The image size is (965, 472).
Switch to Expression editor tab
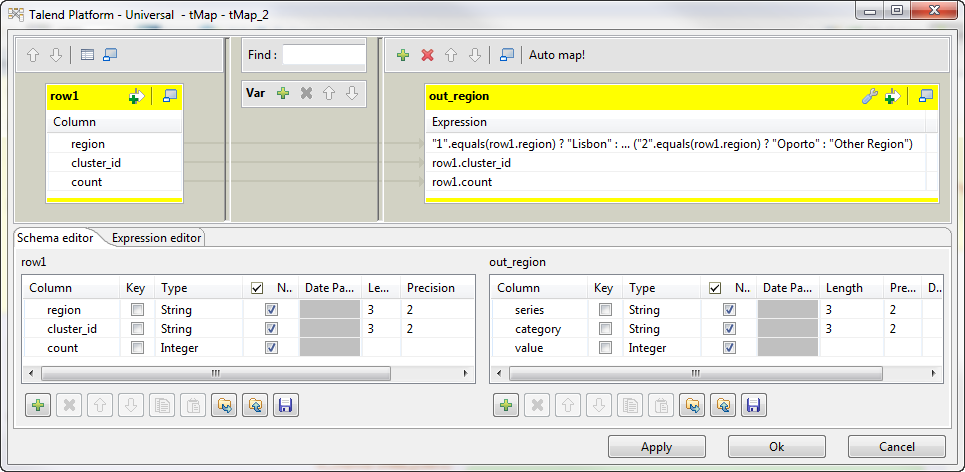click(x=157, y=238)
